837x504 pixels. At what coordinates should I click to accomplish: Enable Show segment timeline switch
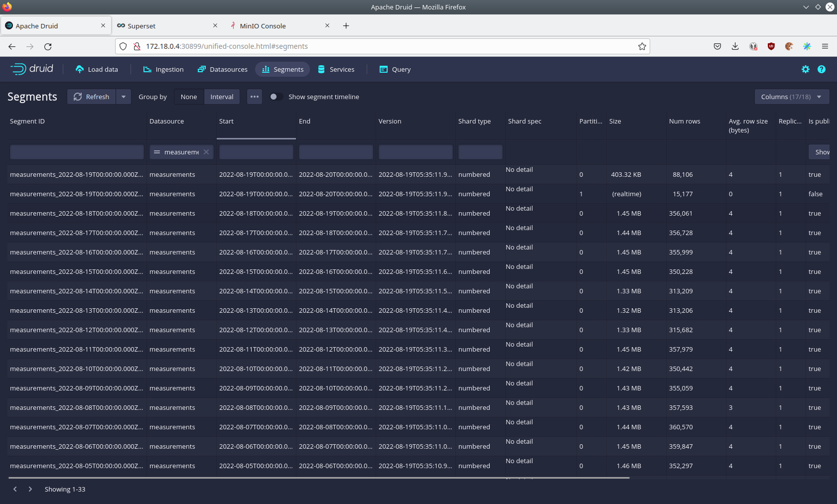tap(276, 97)
